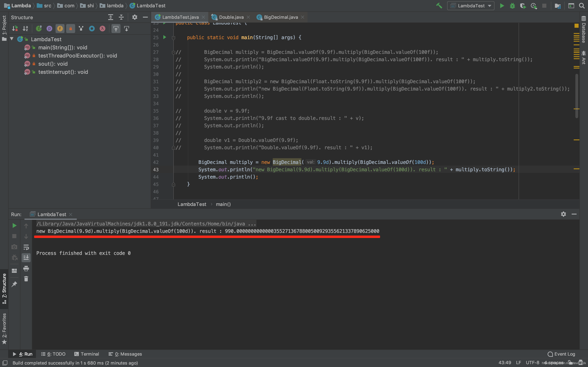Clear console output with trash icon
This screenshot has width=588, height=367.
[26, 279]
